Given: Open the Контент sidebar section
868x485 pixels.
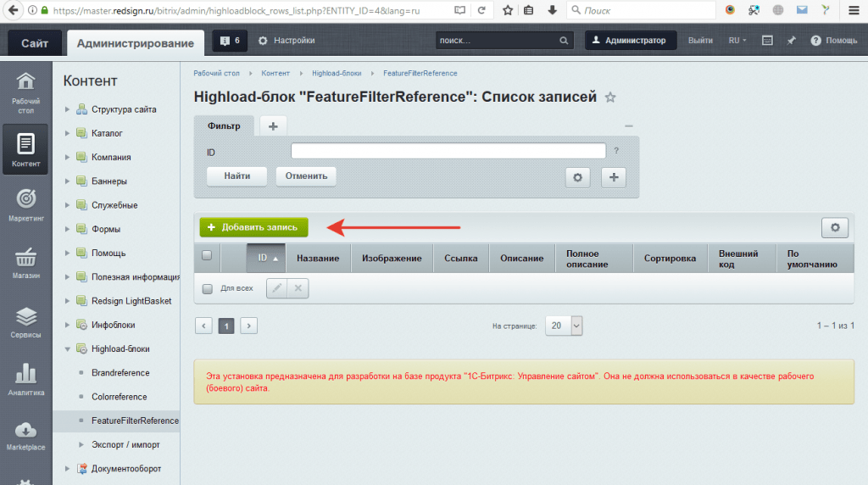Looking at the screenshot, I should click(25, 149).
